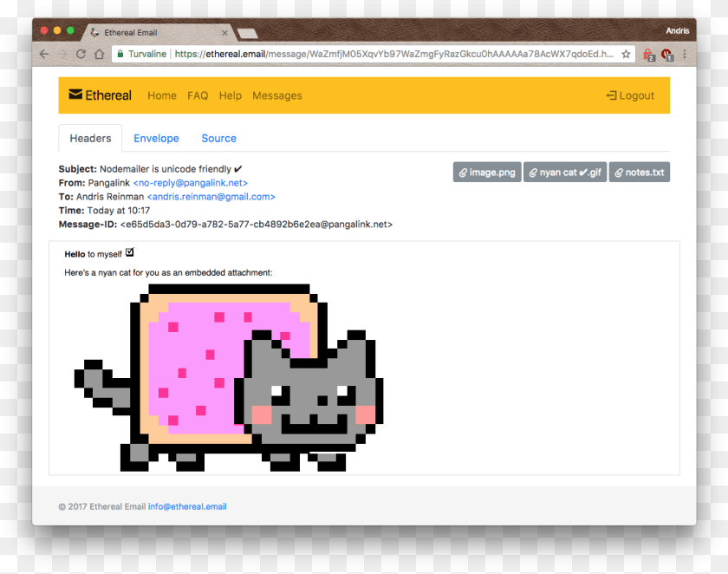Open the red shield extension icon

pyautogui.click(x=667, y=55)
